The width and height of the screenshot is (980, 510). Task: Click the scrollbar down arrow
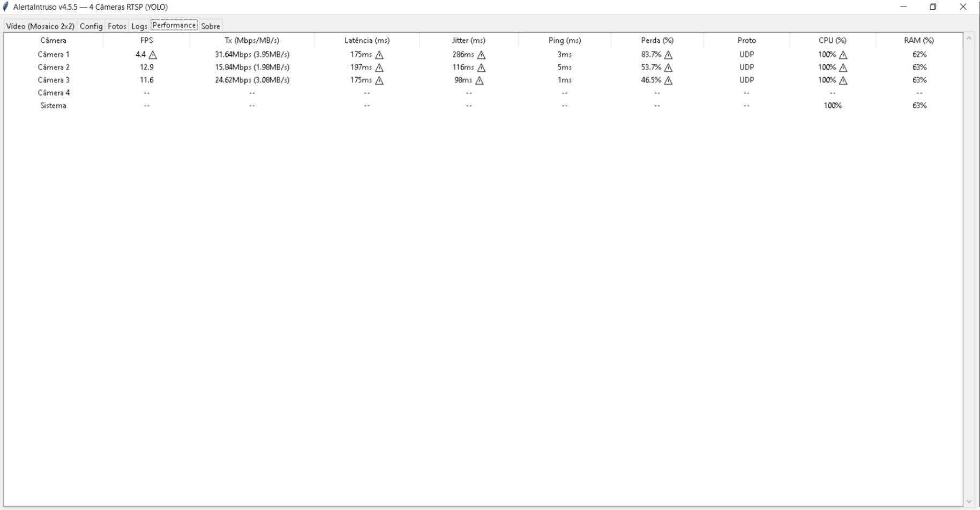click(x=969, y=502)
